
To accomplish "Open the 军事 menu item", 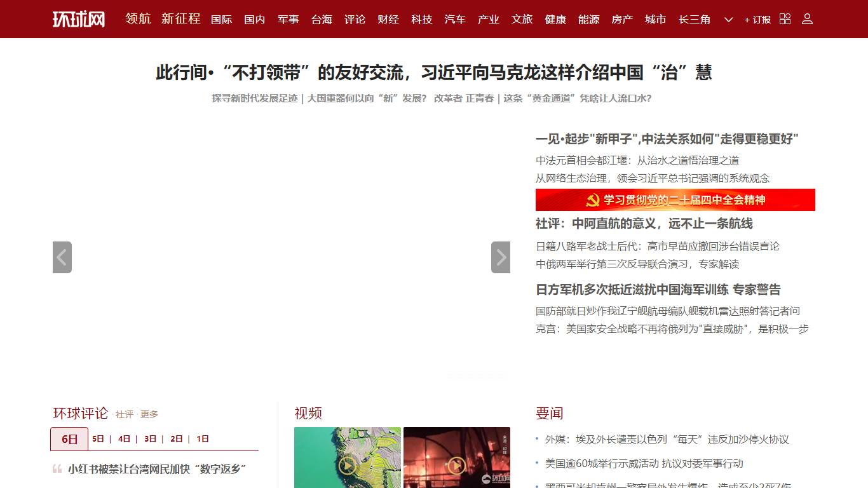I will tap(287, 19).
